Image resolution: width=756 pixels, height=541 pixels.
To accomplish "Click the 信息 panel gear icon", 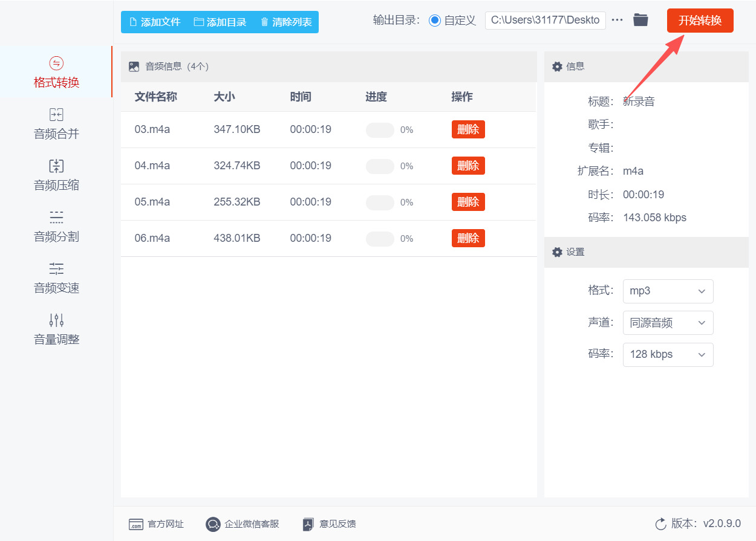I will (x=558, y=66).
